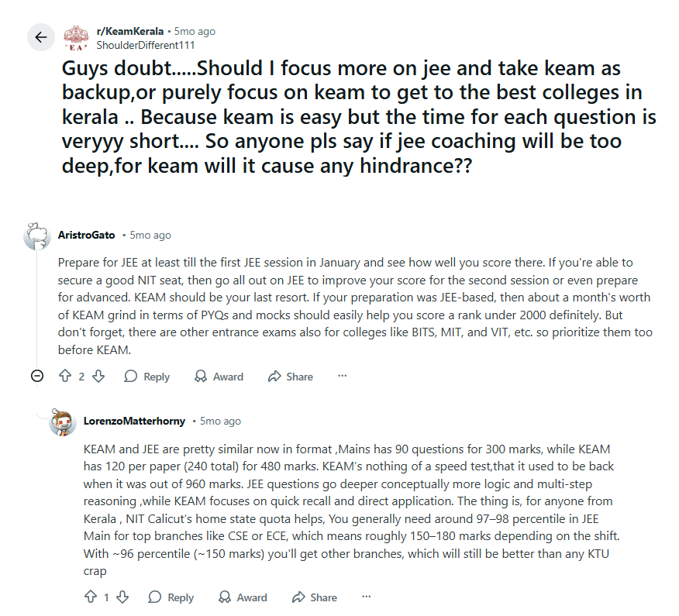This screenshot has height=616, width=679.
Task: Toggle the upvote on the top comment
Action: pyautogui.click(x=64, y=376)
